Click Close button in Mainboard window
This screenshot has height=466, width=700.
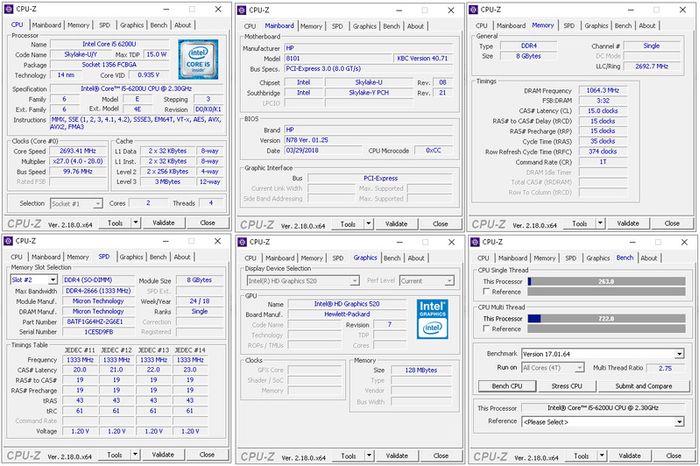[440, 224]
